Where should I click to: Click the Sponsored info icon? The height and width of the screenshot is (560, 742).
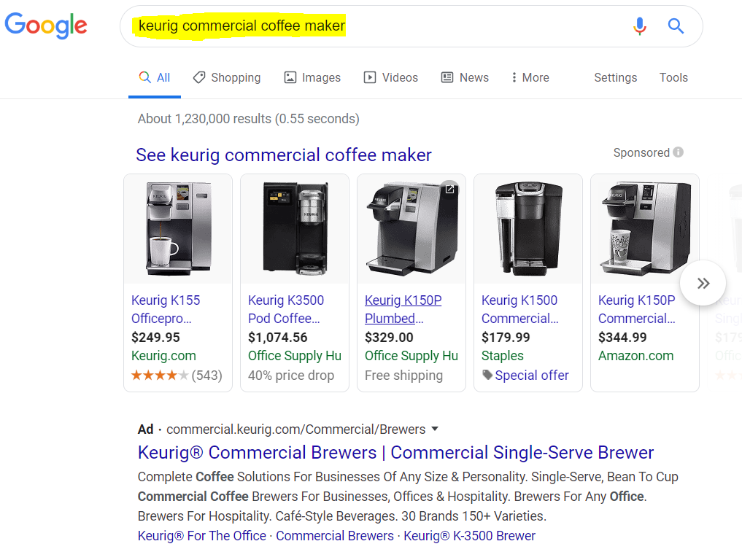(x=678, y=152)
